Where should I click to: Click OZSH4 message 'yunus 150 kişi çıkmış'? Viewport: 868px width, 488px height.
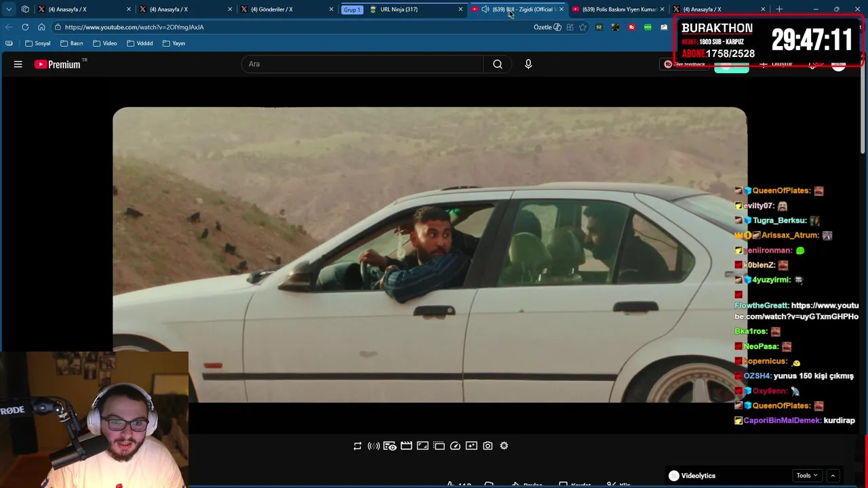[x=813, y=376]
